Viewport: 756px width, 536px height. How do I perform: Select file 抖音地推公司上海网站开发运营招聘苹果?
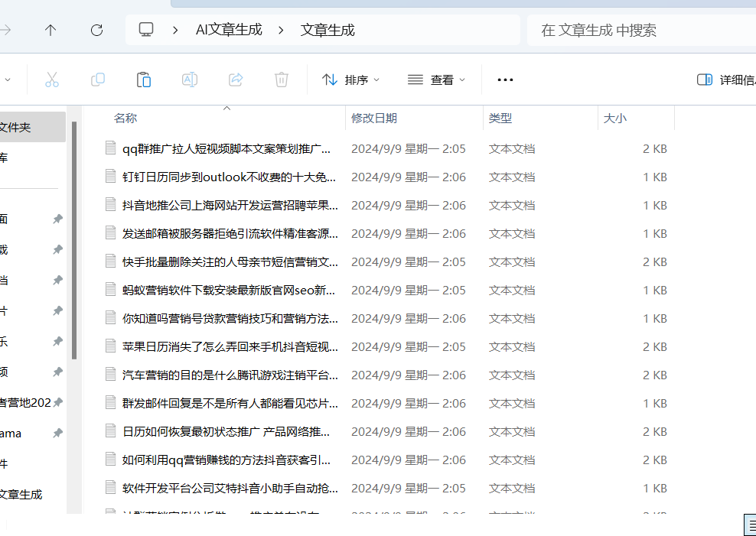coord(230,206)
